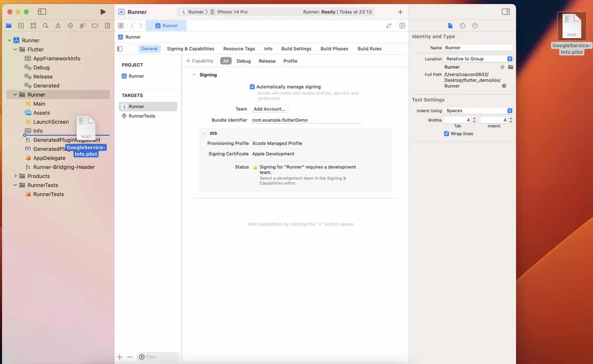Open the Indent Using dropdown
593x364 pixels.
(x=478, y=111)
